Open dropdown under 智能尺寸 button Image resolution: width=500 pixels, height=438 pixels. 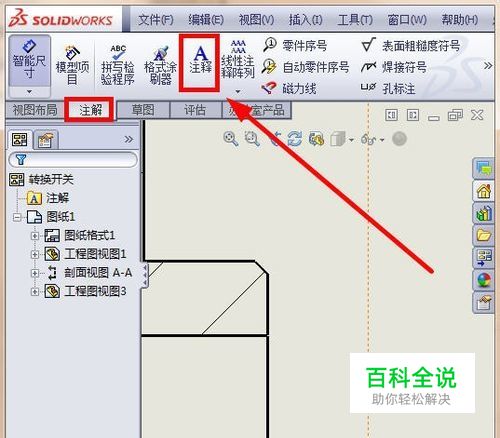pyautogui.click(x=29, y=91)
